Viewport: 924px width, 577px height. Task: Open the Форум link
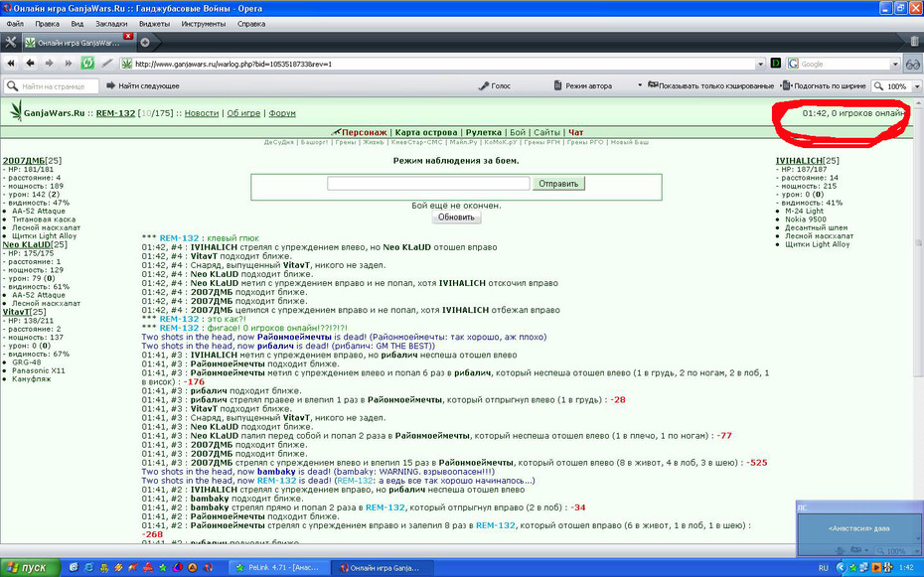[282, 113]
